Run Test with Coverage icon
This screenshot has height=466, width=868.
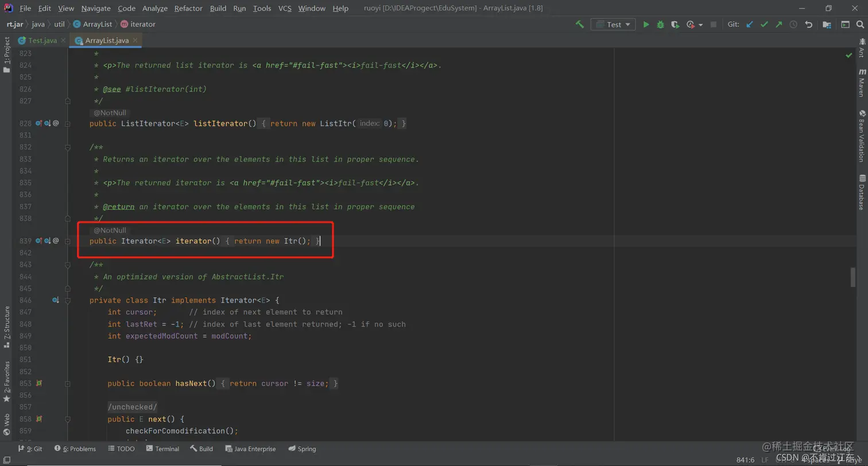676,25
